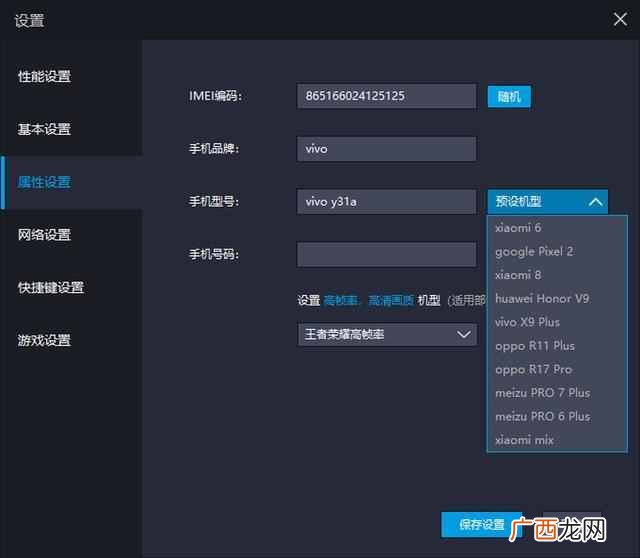Select meizu PRO 7 Plus preset
Image resolution: width=640 pixels, height=558 pixels.
[x=557, y=393]
